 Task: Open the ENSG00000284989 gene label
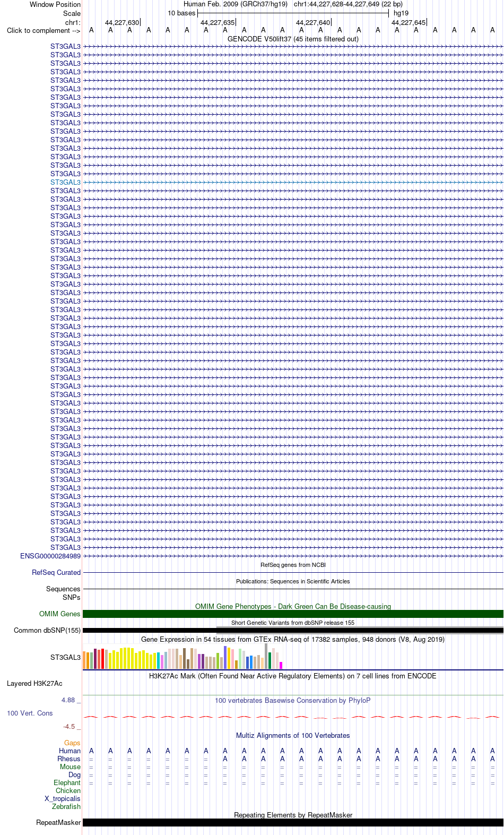50,556
